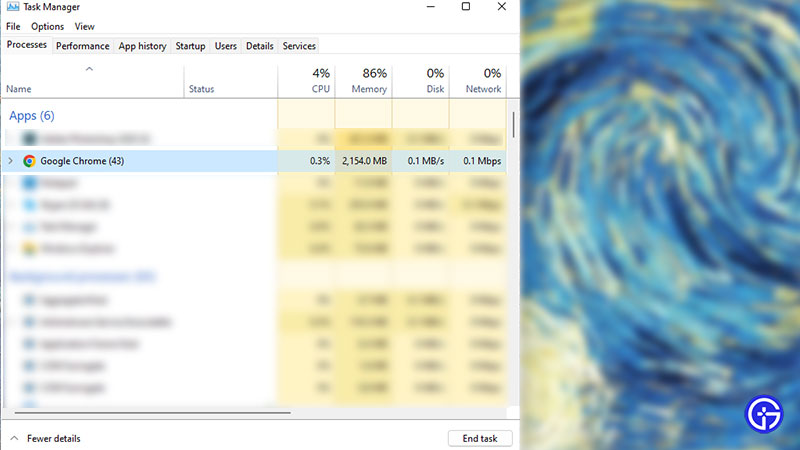This screenshot has height=450, width=800.
Task: Click the End task button
Action: click(x=480, y=438)
